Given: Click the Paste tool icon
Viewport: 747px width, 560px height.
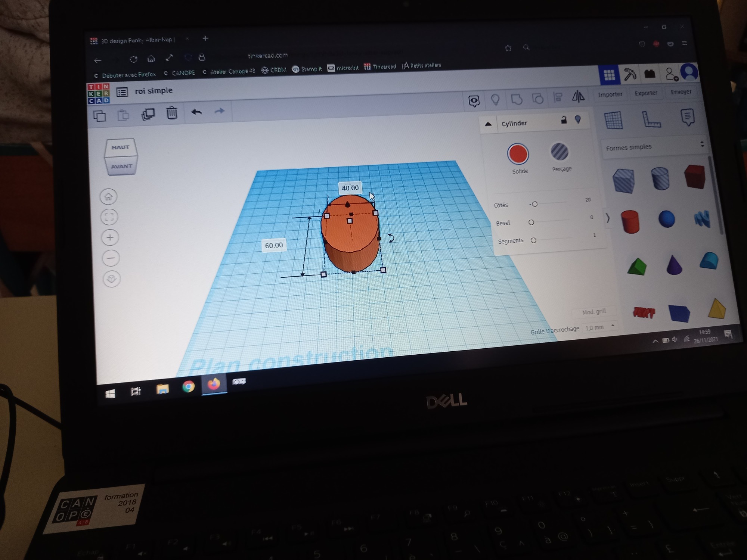Looking at the screenshot, I should coord(123,115).
